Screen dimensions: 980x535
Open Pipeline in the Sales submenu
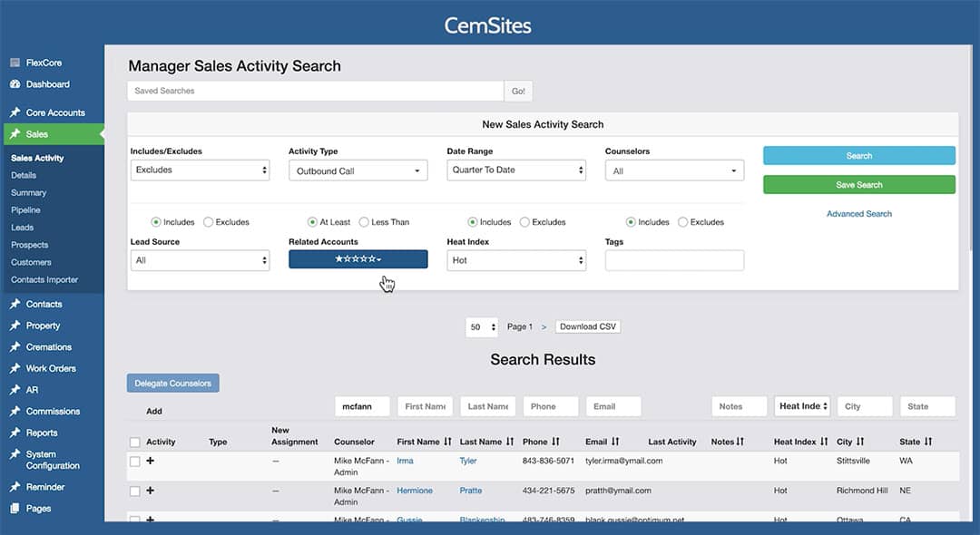25,210
